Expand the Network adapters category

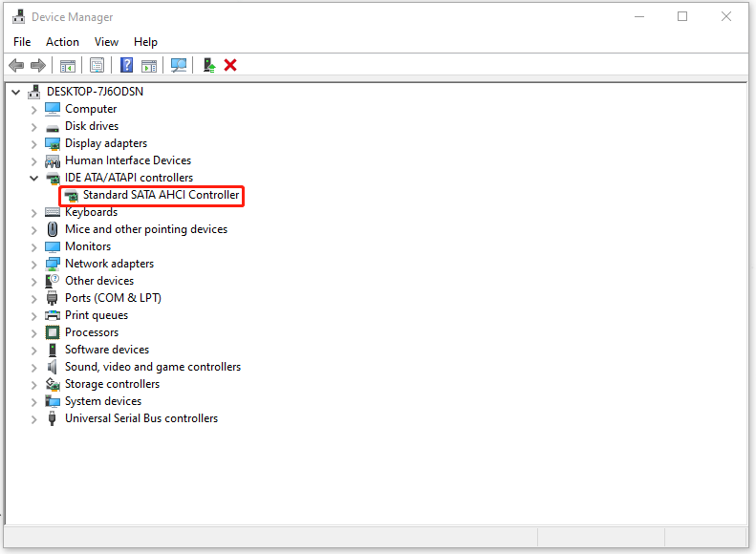(x=33, y=265)
